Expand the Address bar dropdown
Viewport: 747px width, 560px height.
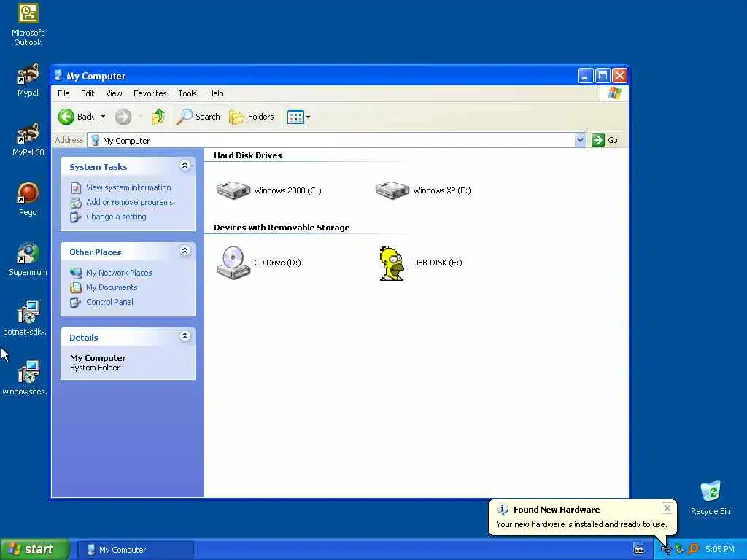coord(580,140)
